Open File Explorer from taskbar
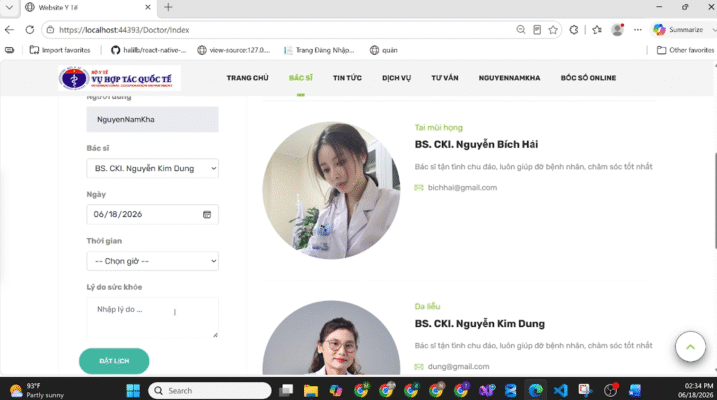 click(x=311, y=390)
